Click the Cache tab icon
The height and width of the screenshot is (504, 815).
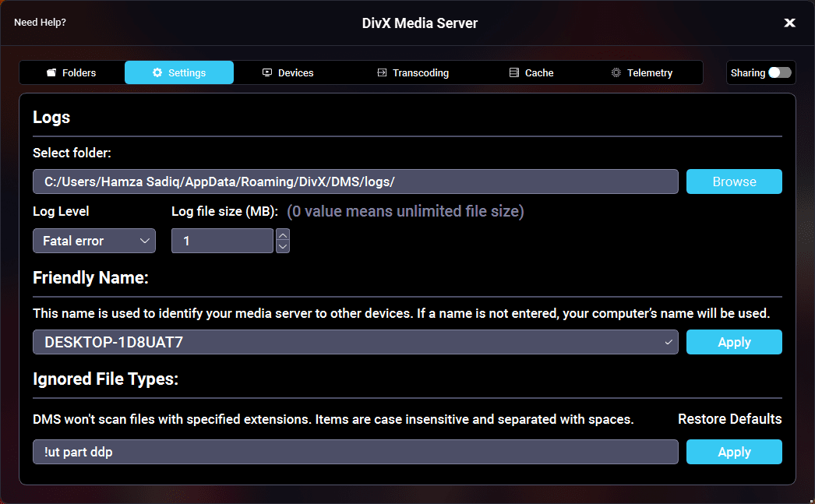[514, 73]
